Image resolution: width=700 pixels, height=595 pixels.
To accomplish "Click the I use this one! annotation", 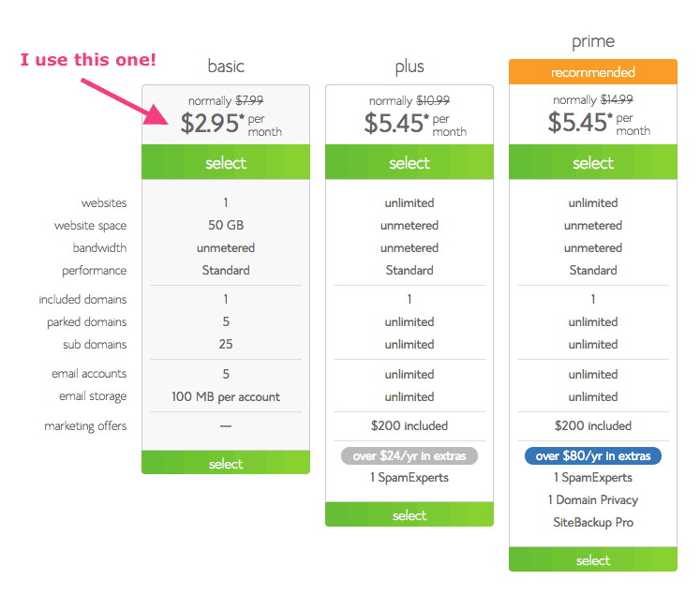I will [x=88, y=60].
